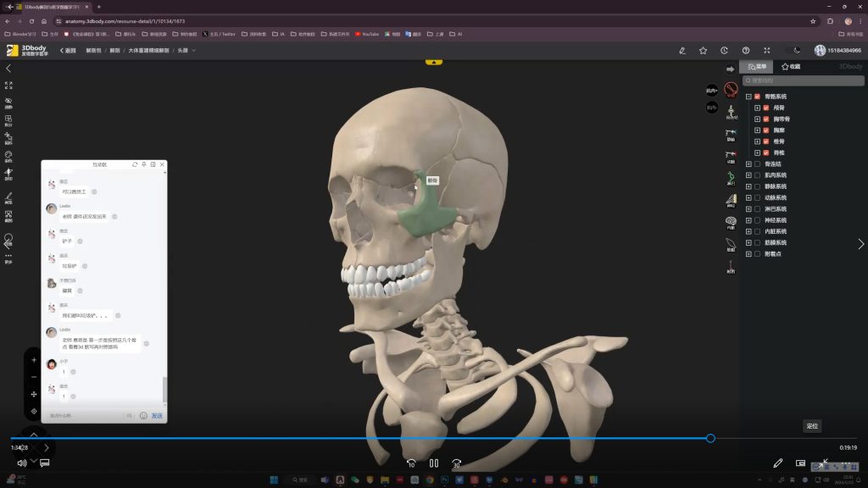868x488 pixels.
Task: Uncheck the 骨骼系统 checkbox
Action: coord(757,97)
